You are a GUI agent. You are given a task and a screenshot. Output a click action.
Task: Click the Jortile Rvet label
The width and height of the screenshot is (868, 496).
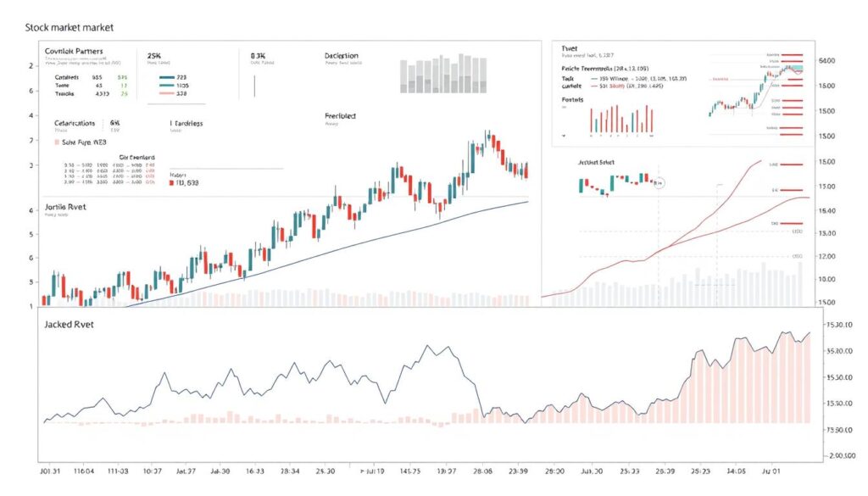[x=70, y=207]
